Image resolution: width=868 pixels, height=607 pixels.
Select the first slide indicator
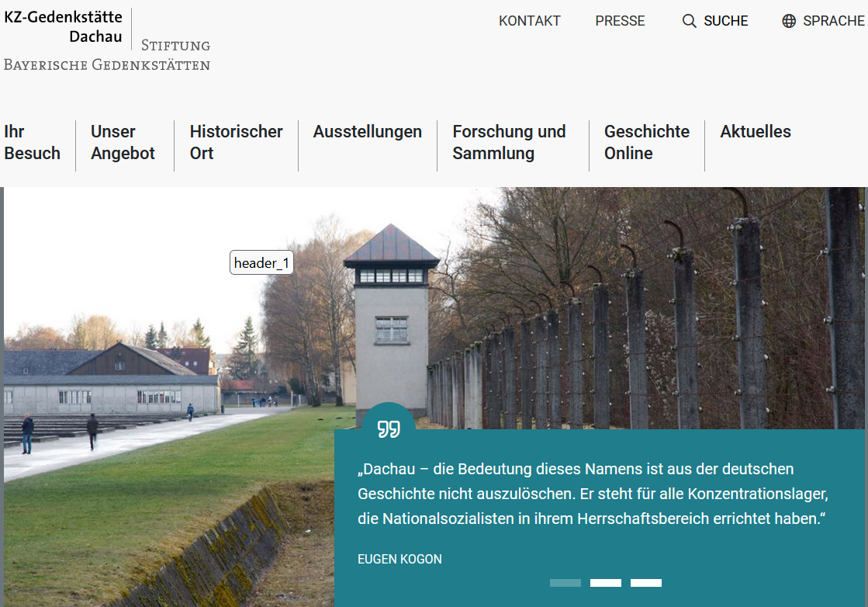[x=565, y=583]
